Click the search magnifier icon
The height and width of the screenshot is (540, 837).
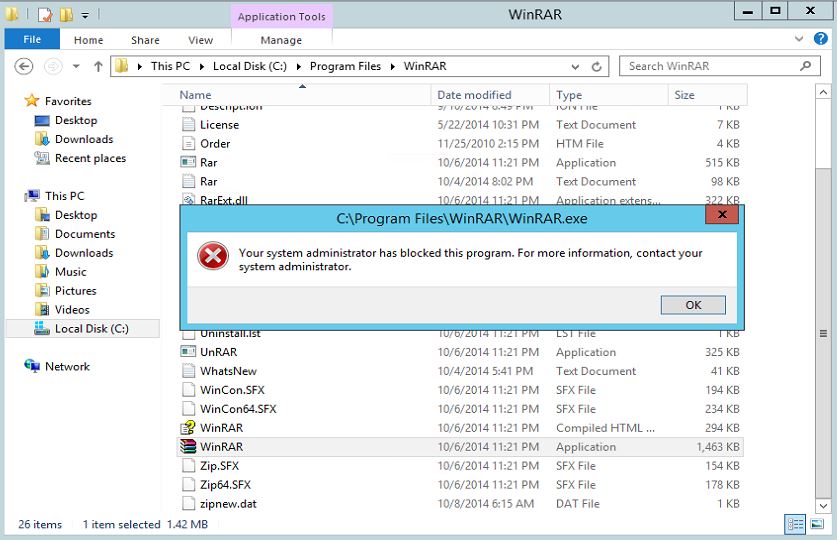[806, 66]
